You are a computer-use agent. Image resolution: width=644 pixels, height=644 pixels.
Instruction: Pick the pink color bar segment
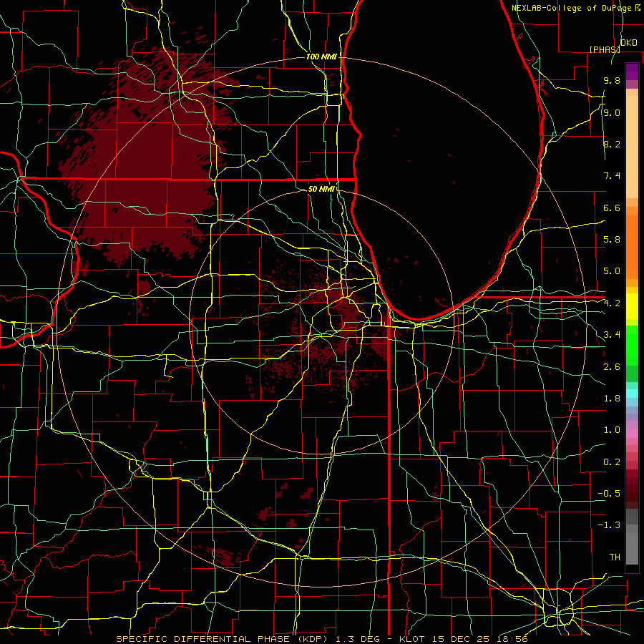(x=632, y=434)
